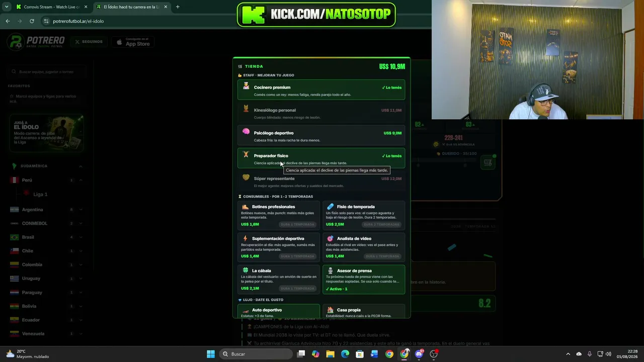Click the Súper representante price US$ 12,0M
Image resolution: width=644 pixels, height=362 pixels.
click(391, 178)
